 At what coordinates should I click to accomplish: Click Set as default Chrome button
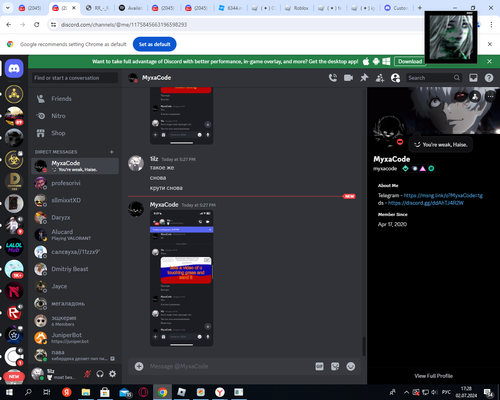coord(155,44)
